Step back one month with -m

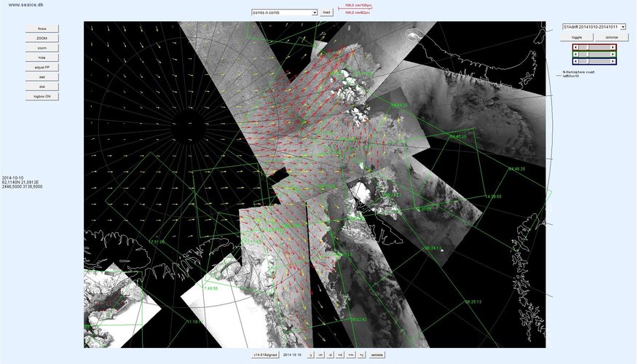pos(320,355)
